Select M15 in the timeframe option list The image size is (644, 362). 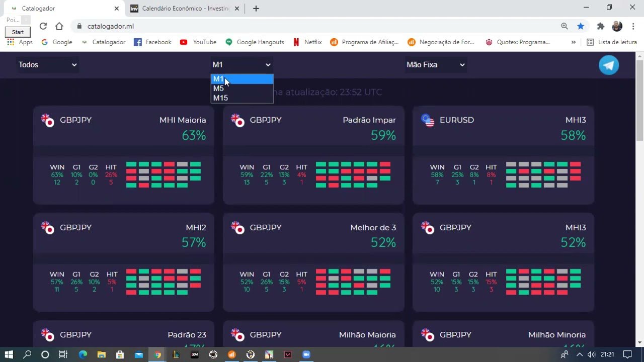coord(220,98)
